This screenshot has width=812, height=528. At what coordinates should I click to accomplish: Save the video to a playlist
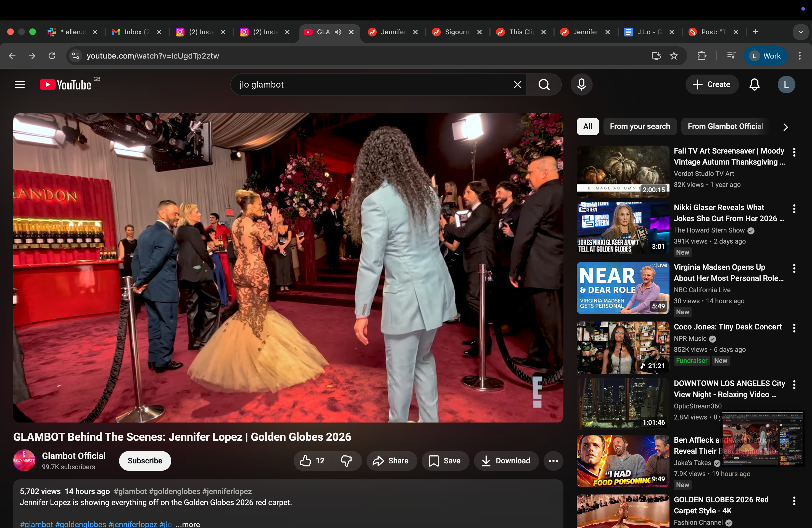(x=445, y=461)
